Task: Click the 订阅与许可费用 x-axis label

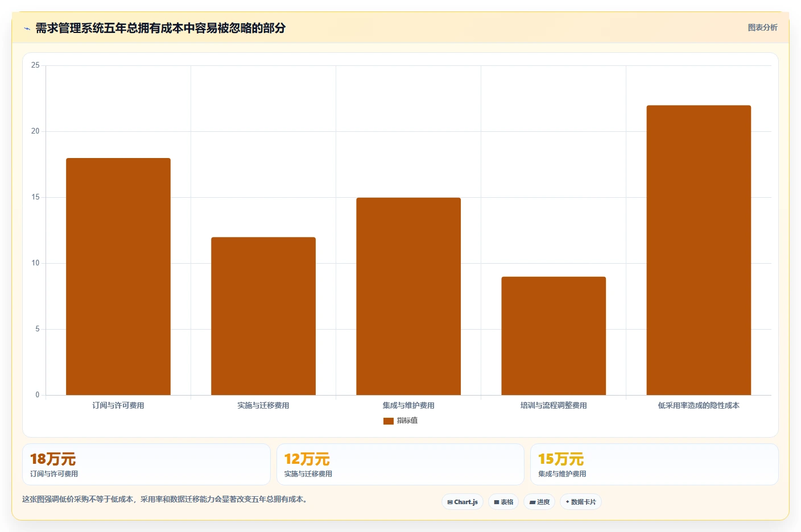Action: coord(118,405)
